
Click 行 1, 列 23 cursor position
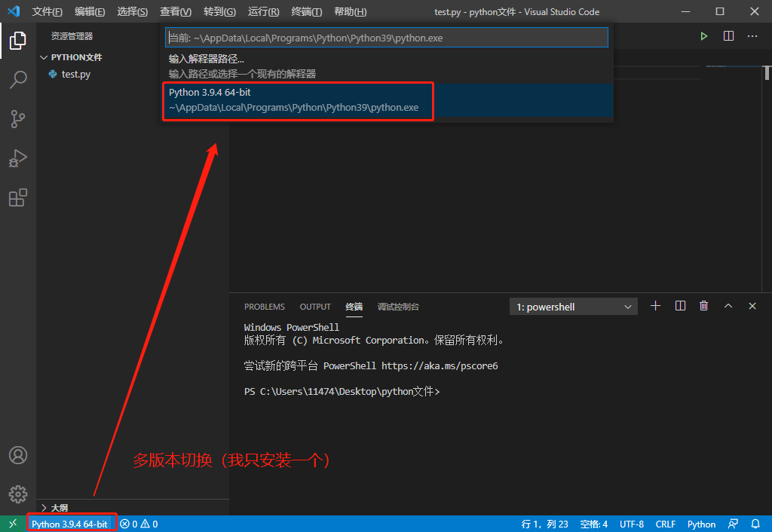coord(544,524)
